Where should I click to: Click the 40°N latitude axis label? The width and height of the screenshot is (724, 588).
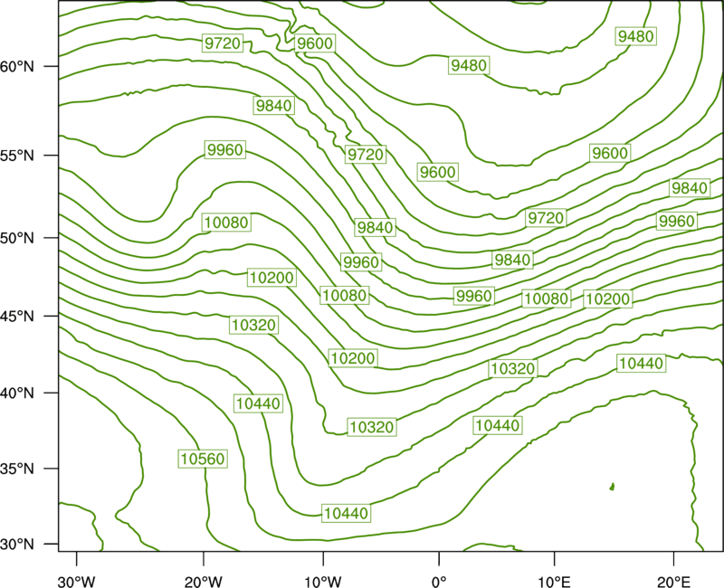[x=17, y=394]
